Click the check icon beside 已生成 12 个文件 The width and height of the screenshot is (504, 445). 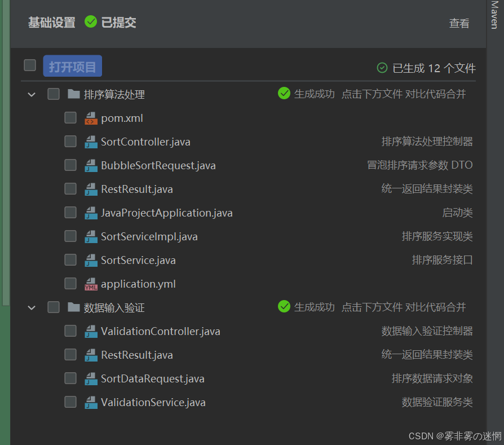(x=382, y=68)
